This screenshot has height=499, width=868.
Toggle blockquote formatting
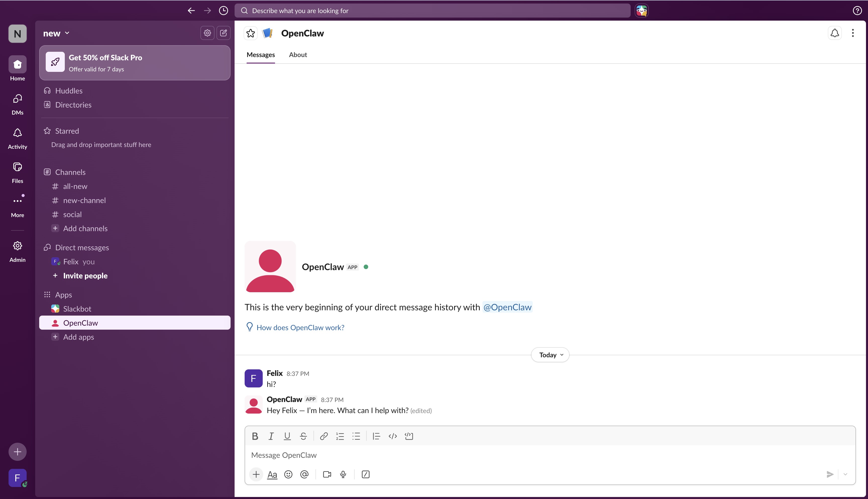[376, 436]
